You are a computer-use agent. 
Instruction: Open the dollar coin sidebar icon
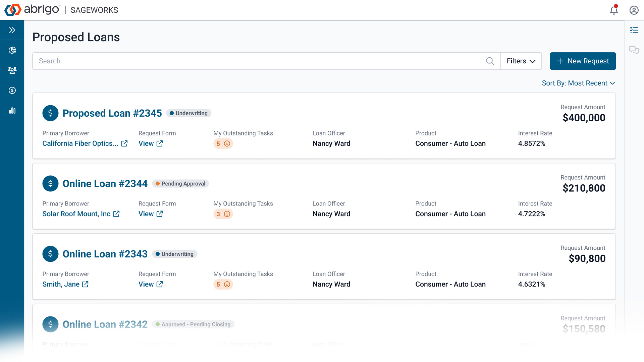(12, 90)
